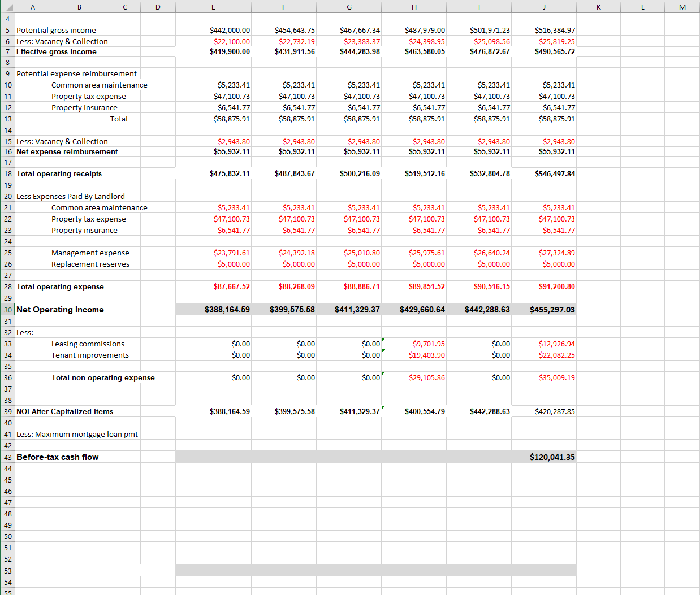
Task: Select column J header
Action: pyautogui.click(x=544, y=6)
